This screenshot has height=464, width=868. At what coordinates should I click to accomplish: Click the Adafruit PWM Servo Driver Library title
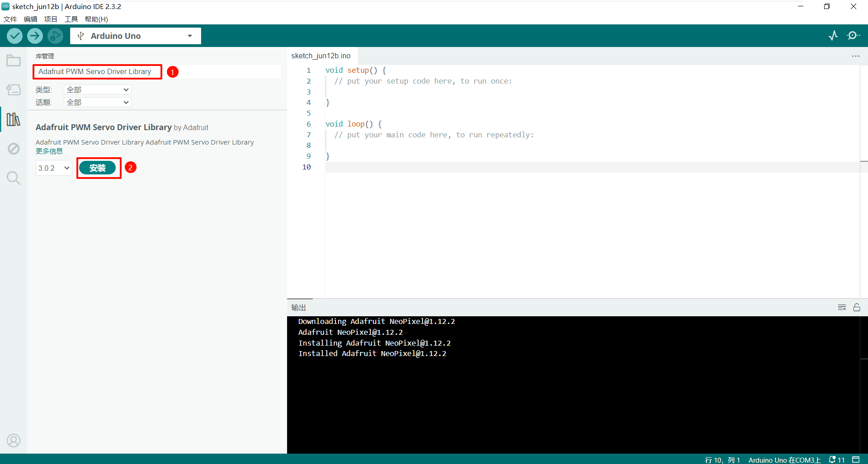(104, 127)
